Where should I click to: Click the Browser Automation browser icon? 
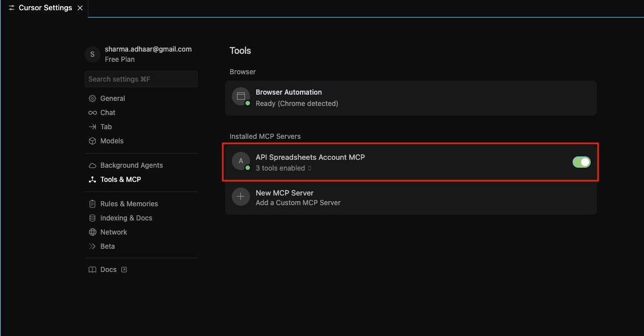[x=240, y=96]
